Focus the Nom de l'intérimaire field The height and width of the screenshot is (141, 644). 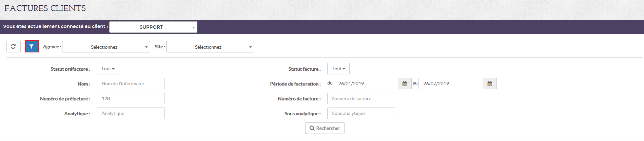pyautogui.click(x=131, y=84)
